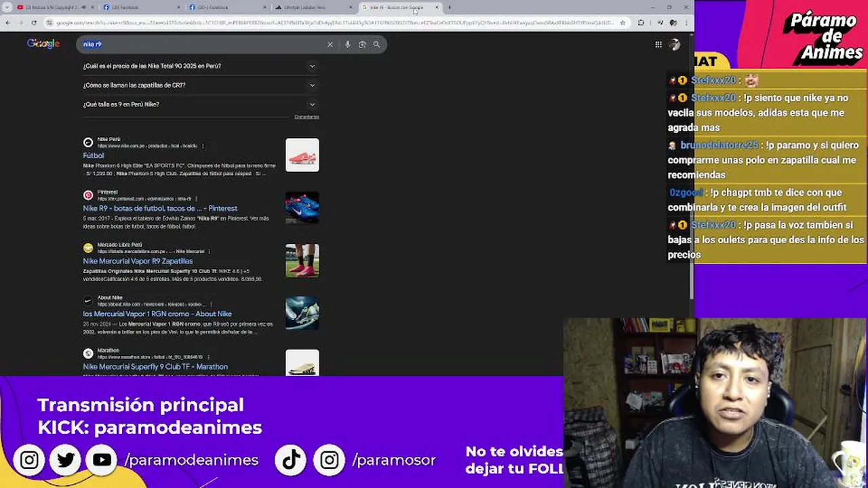Viewport: 868px width, 488px height.
Task: Click brunodelatorre25 username in chat
Action: point(719,146)
